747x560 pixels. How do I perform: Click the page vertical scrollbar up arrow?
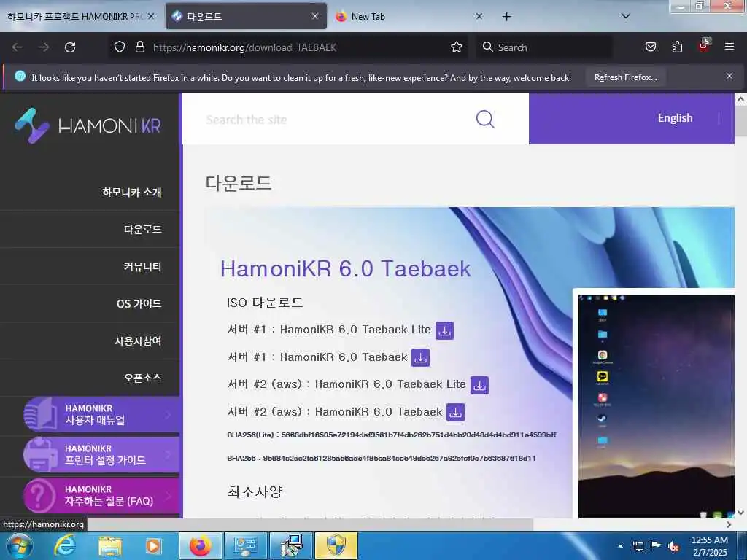coord(740,99)
